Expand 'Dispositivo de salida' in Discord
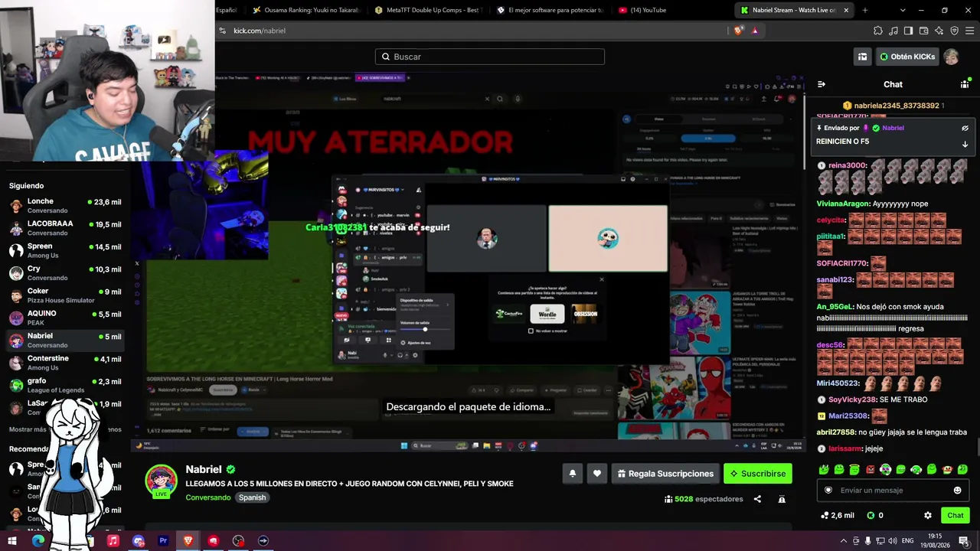The width and height of the screenshot is (980, 551). coord(424,303)
